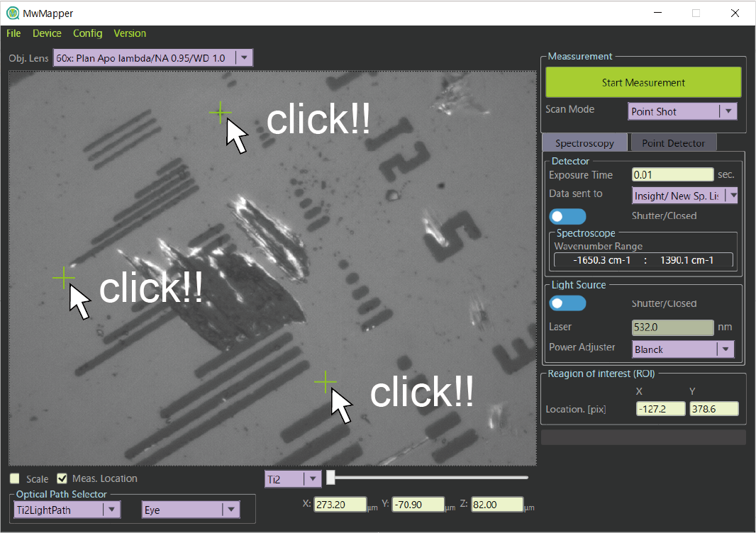Image resolution: width=756 pixels, height=533 pixels.
Task: Open the Config menu
Action: (87, 33)
